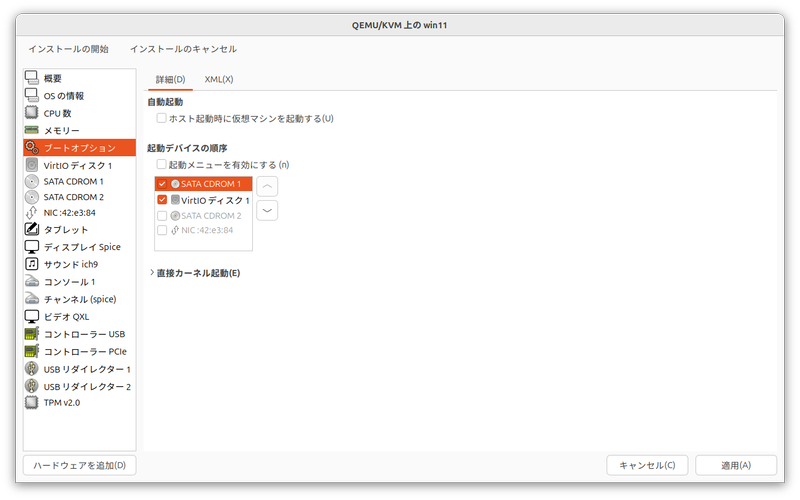
Task: Select the USB リダイレクター 2 icon
Action: [32, 386]
